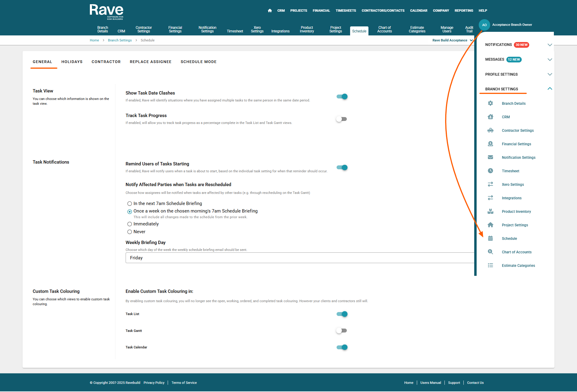Enable the Track Task Progress toggle

[341, 119]
